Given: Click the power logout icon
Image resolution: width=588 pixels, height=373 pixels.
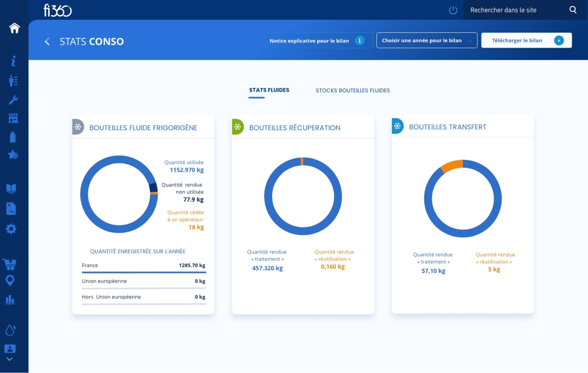Looking at the screenshot, I should pos(453,10).
